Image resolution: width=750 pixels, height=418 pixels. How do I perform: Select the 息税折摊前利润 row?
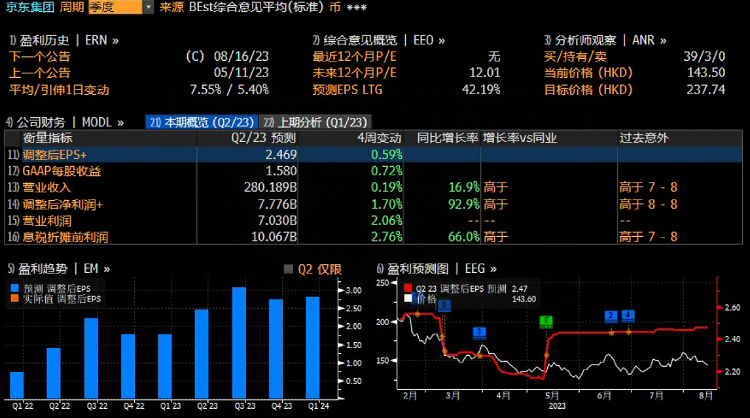coord(373,237)
